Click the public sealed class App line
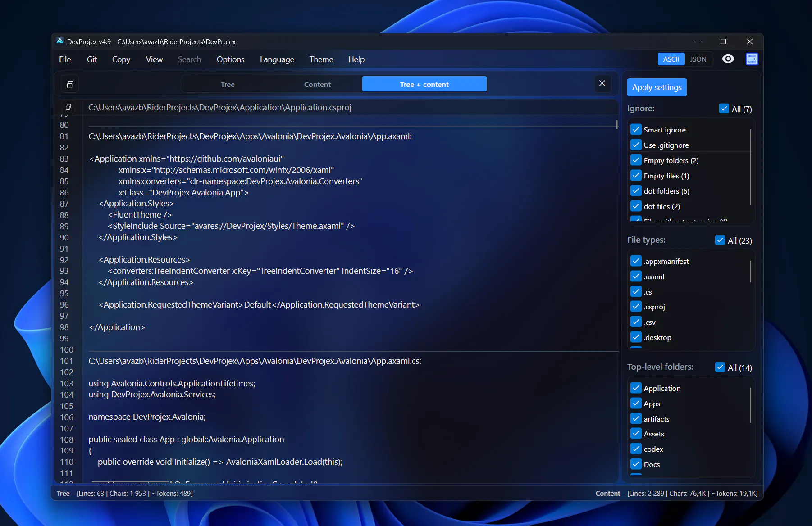Viewport: 812px width, 526px height. click(x=186, y=439)
